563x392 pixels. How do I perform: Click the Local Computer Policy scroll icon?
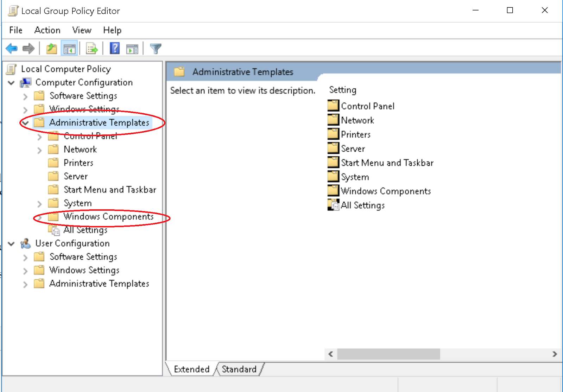(12, 69)
